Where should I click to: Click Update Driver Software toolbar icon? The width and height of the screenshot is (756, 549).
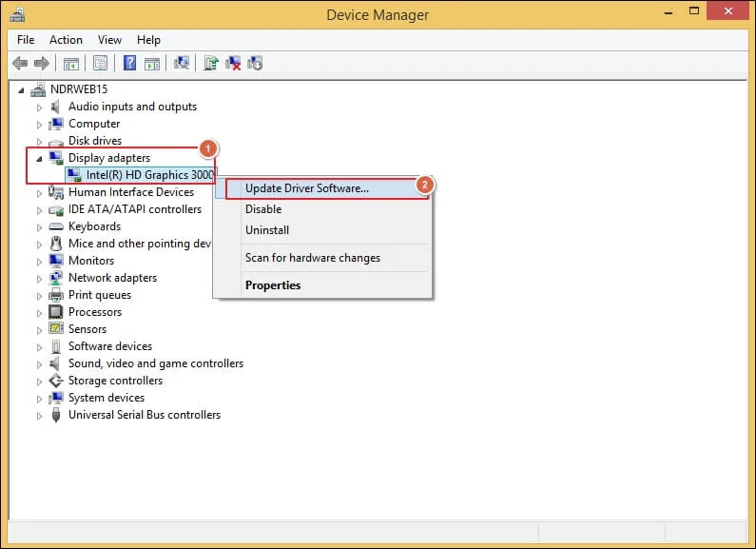coord(211,63)
